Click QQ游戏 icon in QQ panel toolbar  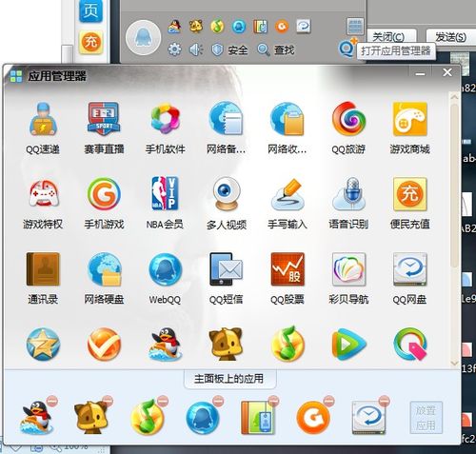(x=174, y=27)
